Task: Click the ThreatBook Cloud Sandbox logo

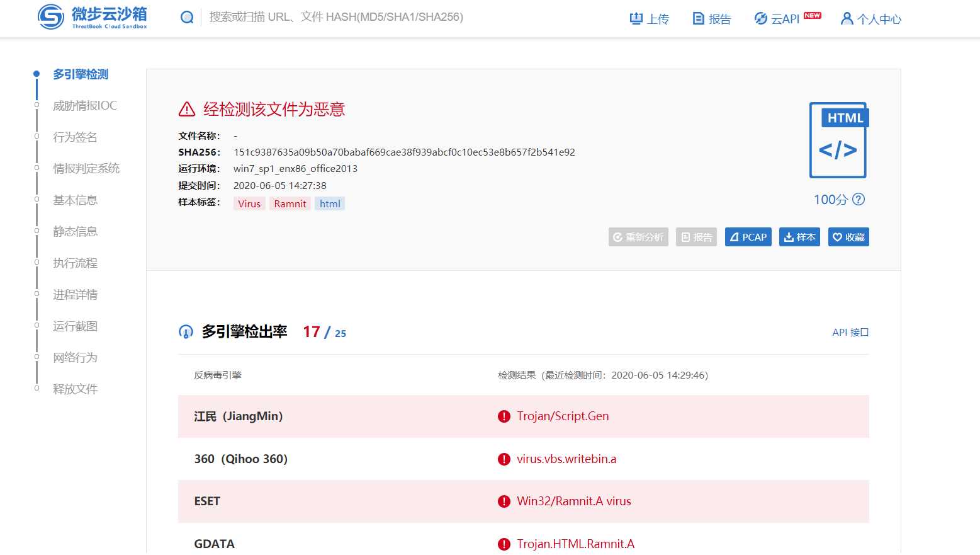Action: click(93, 17)
